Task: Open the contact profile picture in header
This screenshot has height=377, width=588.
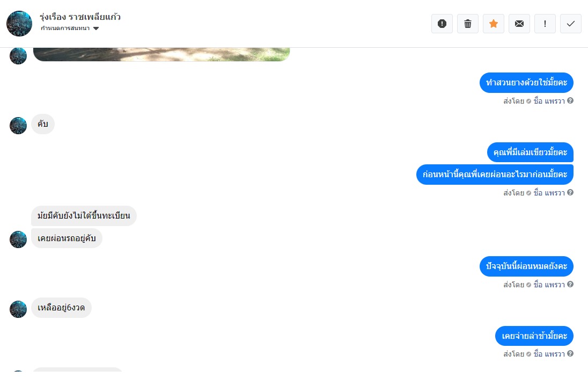Action: tap(19, 24)
